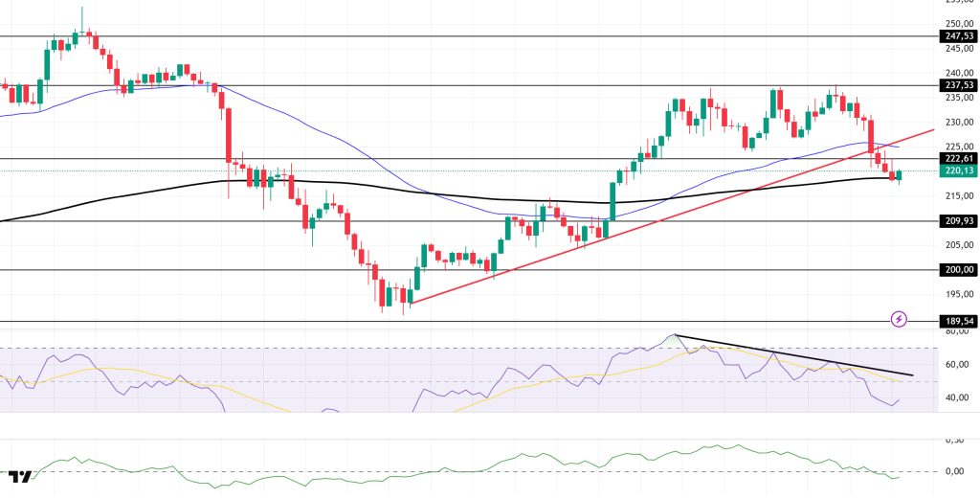The image size is (980, 499).
Task: Click the last green candle on the chart
Action: (x=899, y=174)
